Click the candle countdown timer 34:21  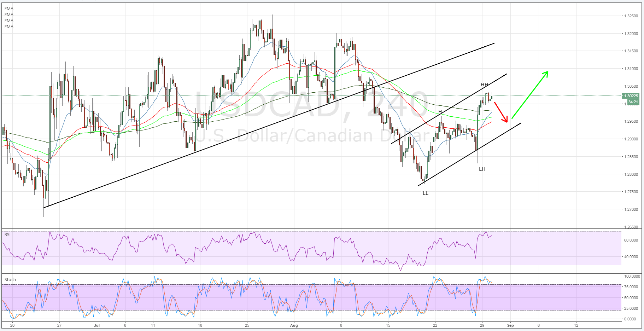[633, 102]
